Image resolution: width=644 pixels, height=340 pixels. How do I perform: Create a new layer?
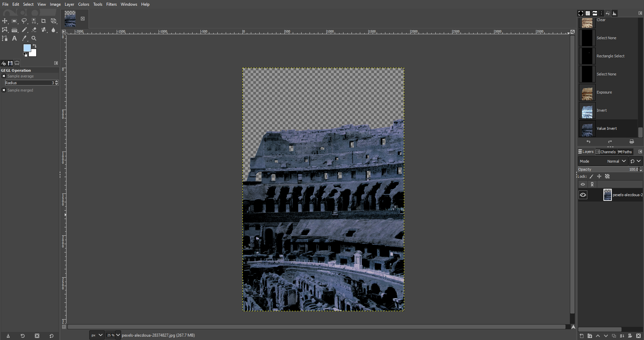tap(582, 336)
